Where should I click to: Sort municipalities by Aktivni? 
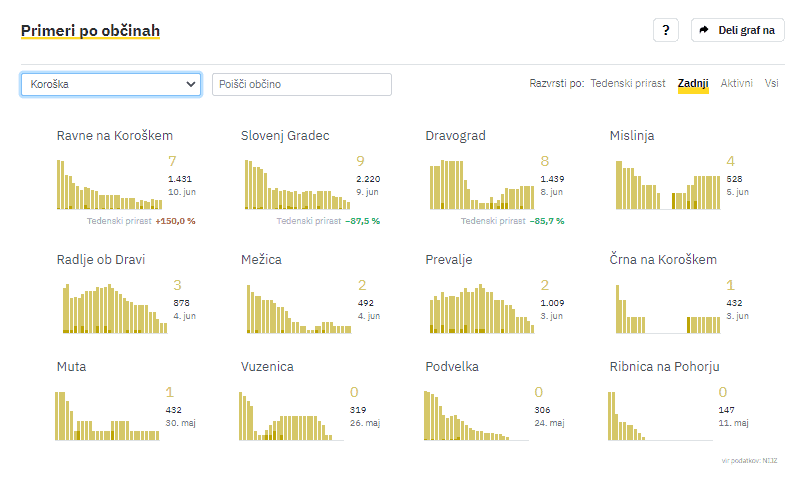click(x=737, y=84)
